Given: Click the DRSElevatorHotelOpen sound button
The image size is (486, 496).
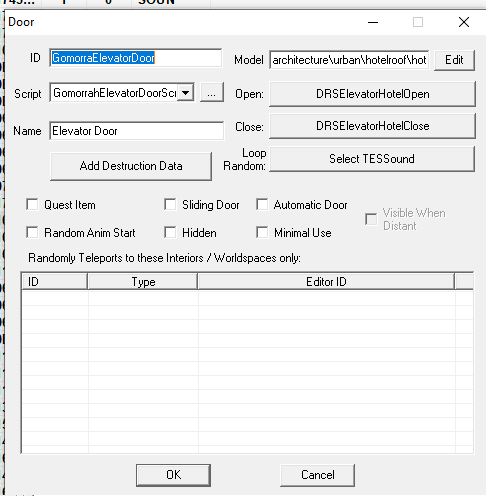Looking at the screenshot, I should (372, 94).
